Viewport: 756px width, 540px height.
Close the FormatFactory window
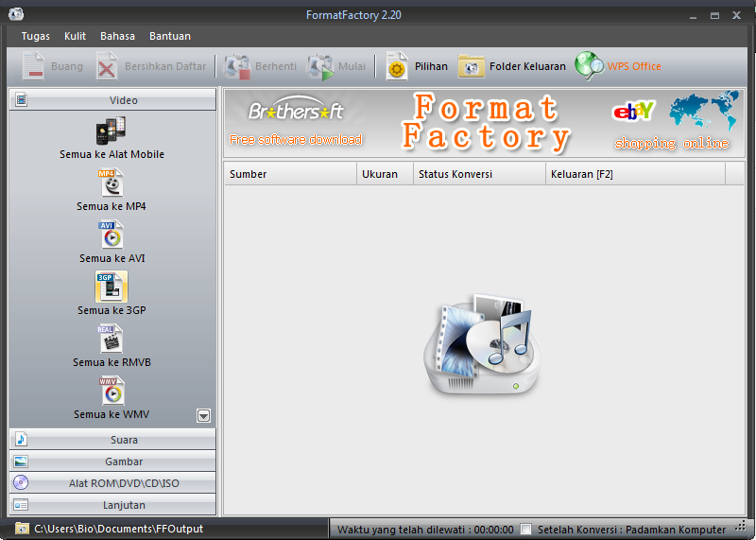tap(736, 15)
